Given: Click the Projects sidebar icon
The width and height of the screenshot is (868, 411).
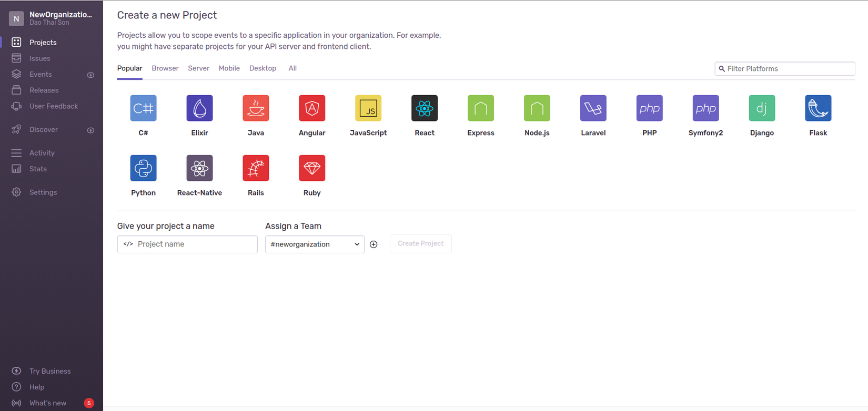Looking at the screenshot, I should [x=16, y=42].
